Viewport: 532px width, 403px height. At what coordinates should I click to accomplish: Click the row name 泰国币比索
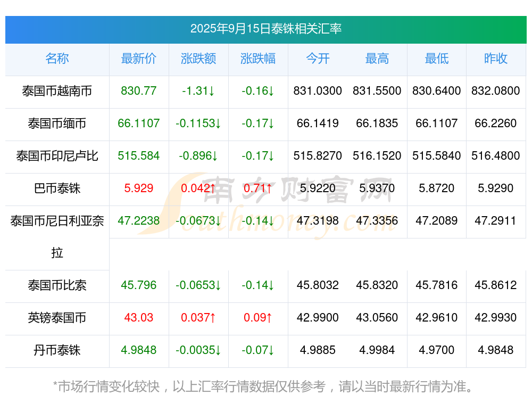(x=57, y=285)
